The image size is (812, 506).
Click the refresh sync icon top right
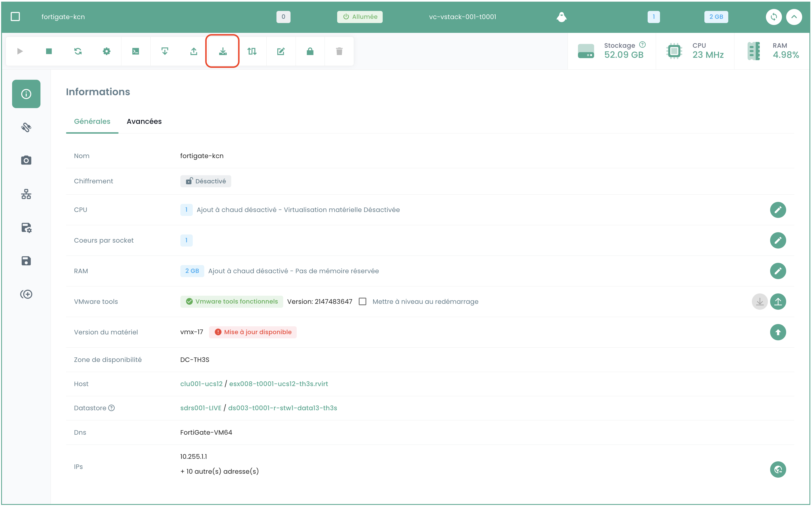pyautogui.click(x=774, y=17)
